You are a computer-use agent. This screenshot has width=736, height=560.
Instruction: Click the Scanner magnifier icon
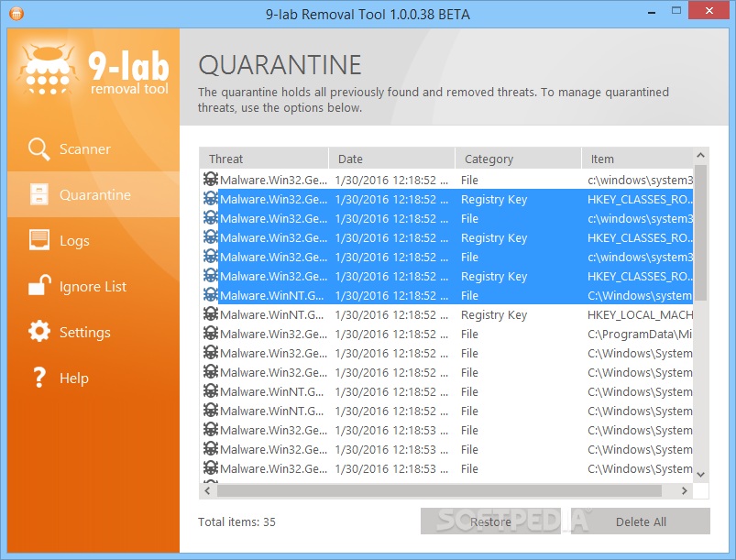(39, 149)
